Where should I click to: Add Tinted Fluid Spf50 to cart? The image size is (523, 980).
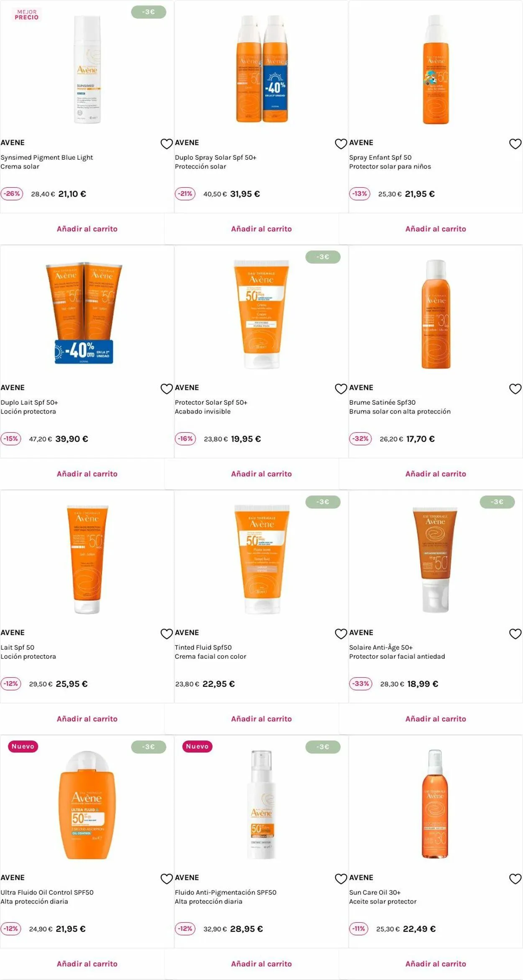coord(261,719)
